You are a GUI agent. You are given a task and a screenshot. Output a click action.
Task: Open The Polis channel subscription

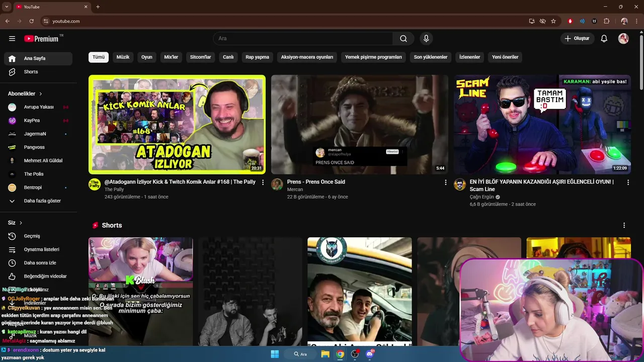[x=38, y=174]
